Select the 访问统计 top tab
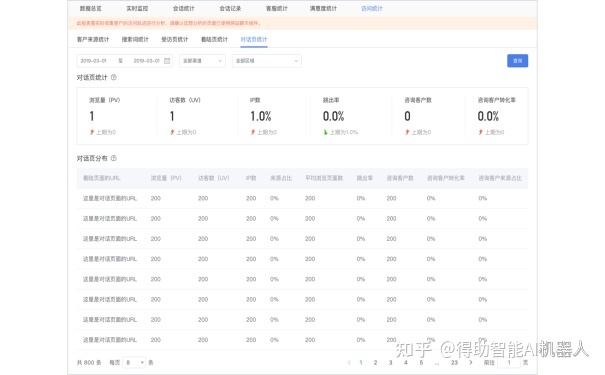Viewport: 605px width, 375px height. [372, 8]
